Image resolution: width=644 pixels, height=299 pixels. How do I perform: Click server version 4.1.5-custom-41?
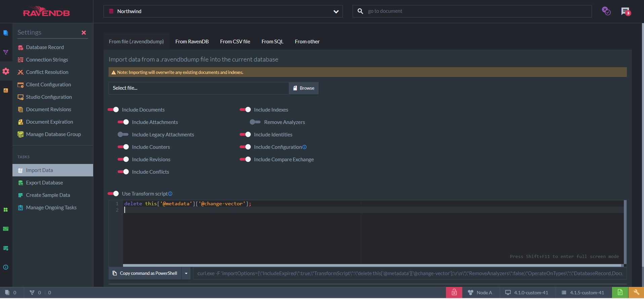point(583,293)
